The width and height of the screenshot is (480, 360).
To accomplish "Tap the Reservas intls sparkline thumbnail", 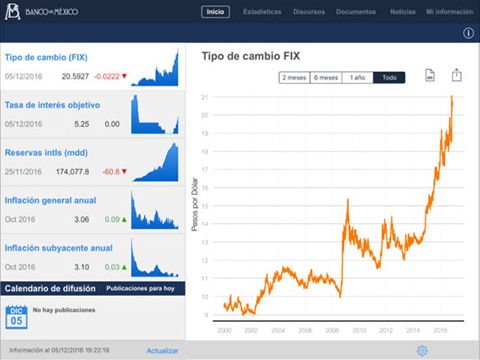I will point(155,162).
